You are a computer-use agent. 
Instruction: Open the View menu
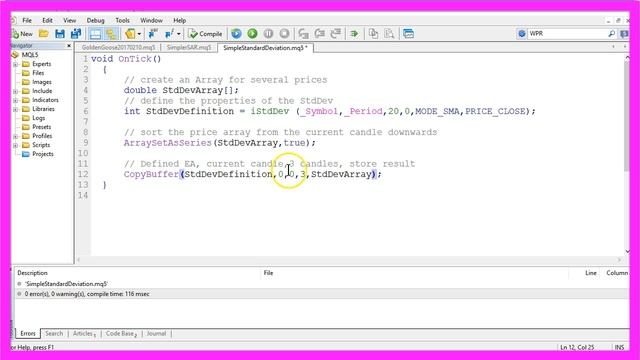[69, 20]
